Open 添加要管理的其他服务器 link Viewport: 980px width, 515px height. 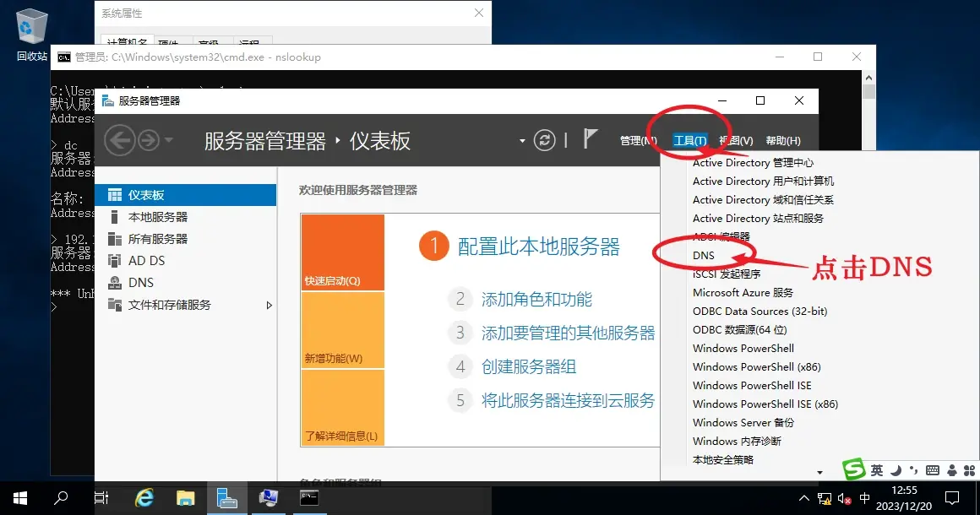pos(568,333)
